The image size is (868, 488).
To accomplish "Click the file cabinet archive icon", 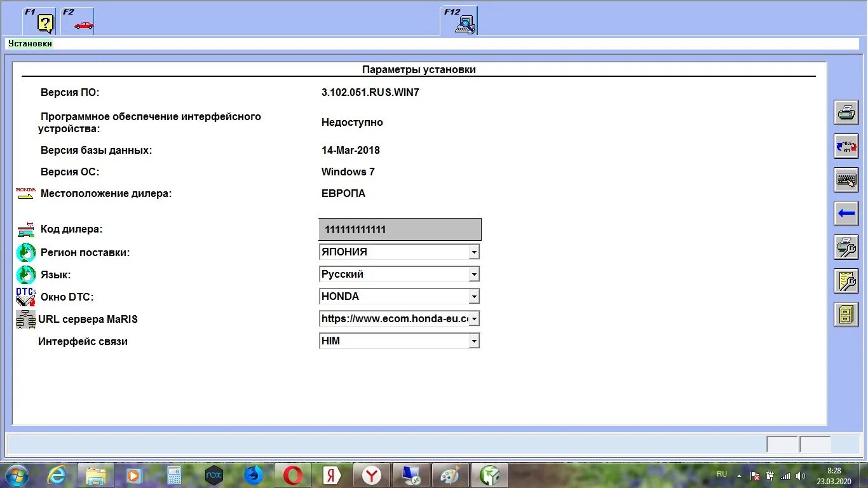I will 846,315.
